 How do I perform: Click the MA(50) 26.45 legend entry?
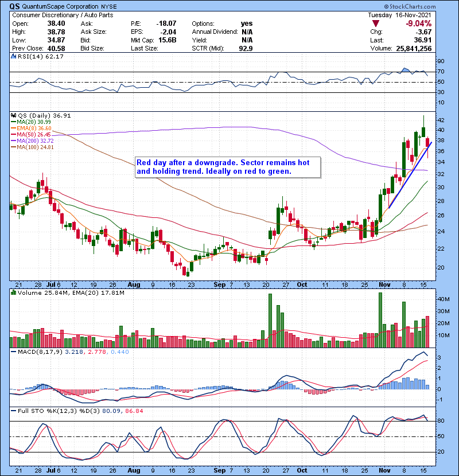click(x=31, y=134)
